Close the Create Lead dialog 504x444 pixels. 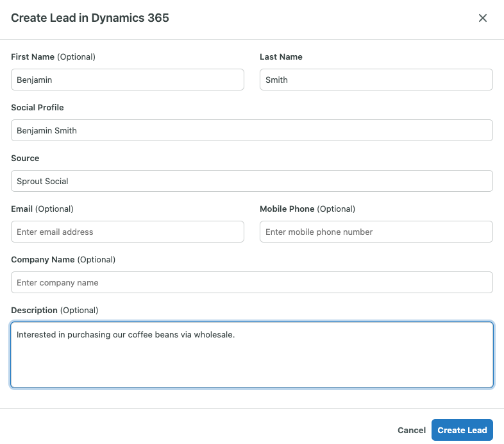click(482, 18)
